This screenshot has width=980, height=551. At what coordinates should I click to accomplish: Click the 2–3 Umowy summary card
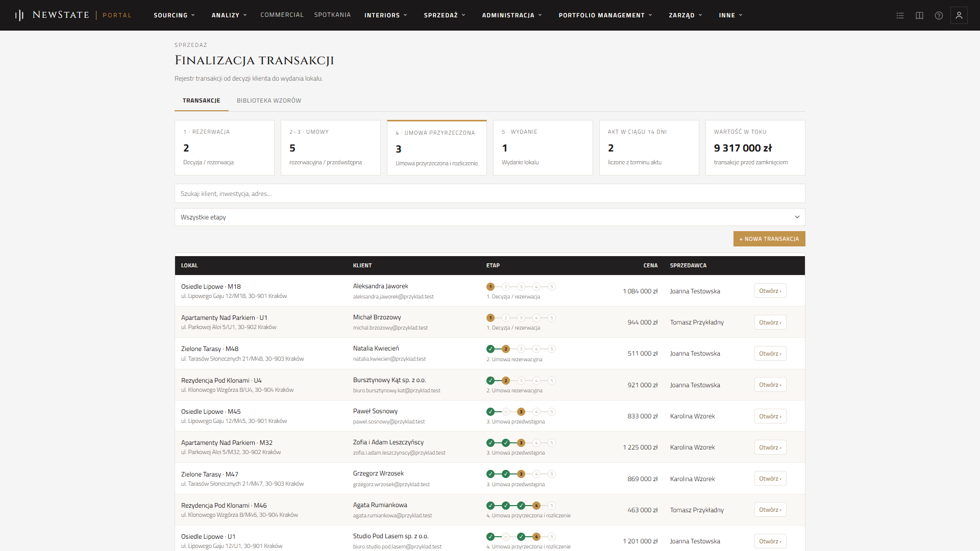[x=331, y=147]
